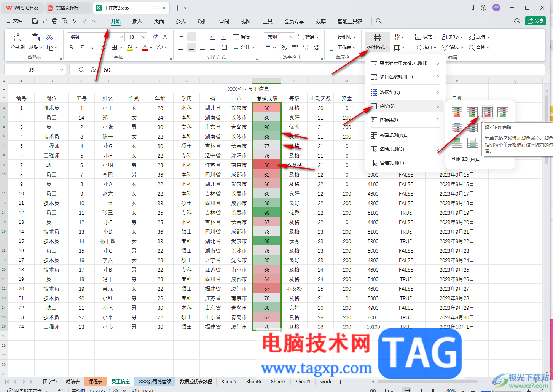Click the increase decimal places icon
Image resolution: width=553 pixels, height=392 pixels.
tap(306, 48)
